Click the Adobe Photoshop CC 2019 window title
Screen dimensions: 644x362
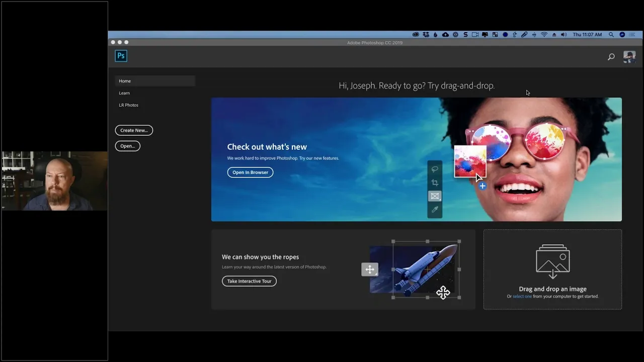375,43
